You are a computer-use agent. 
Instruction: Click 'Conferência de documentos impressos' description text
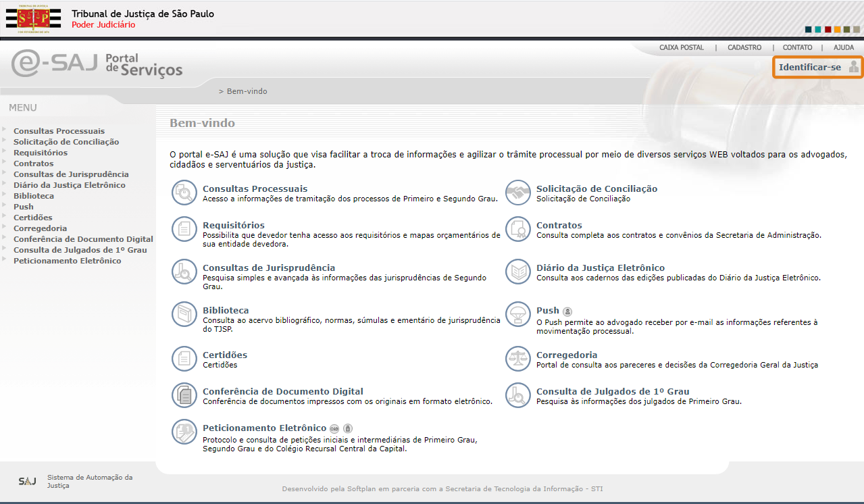[347, 401]
